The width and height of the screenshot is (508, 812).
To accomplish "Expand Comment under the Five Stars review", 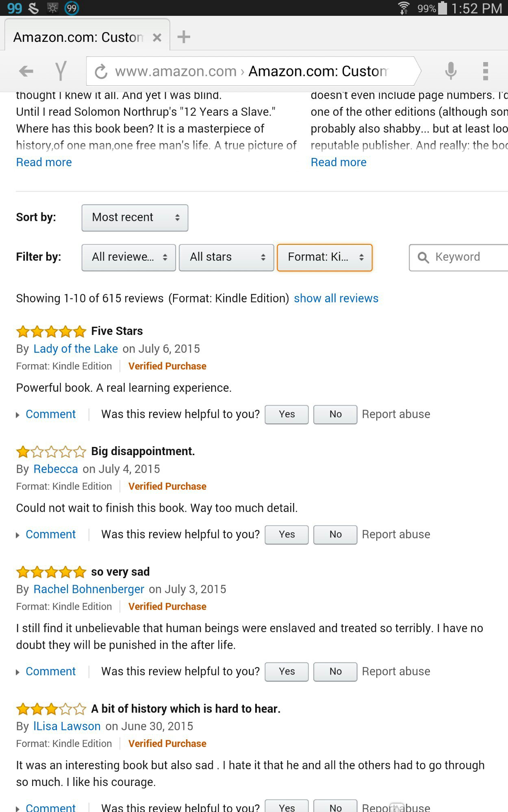I will 50,414.
